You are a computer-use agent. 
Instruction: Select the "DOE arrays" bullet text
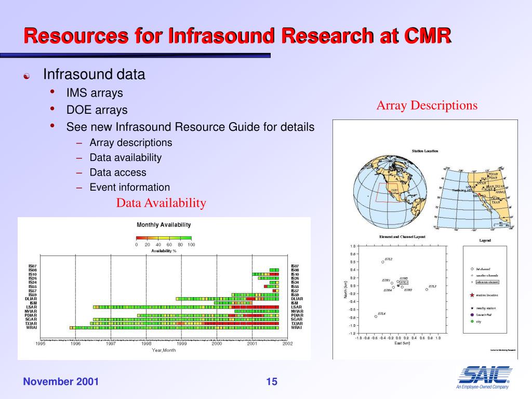tap(97, 110)
